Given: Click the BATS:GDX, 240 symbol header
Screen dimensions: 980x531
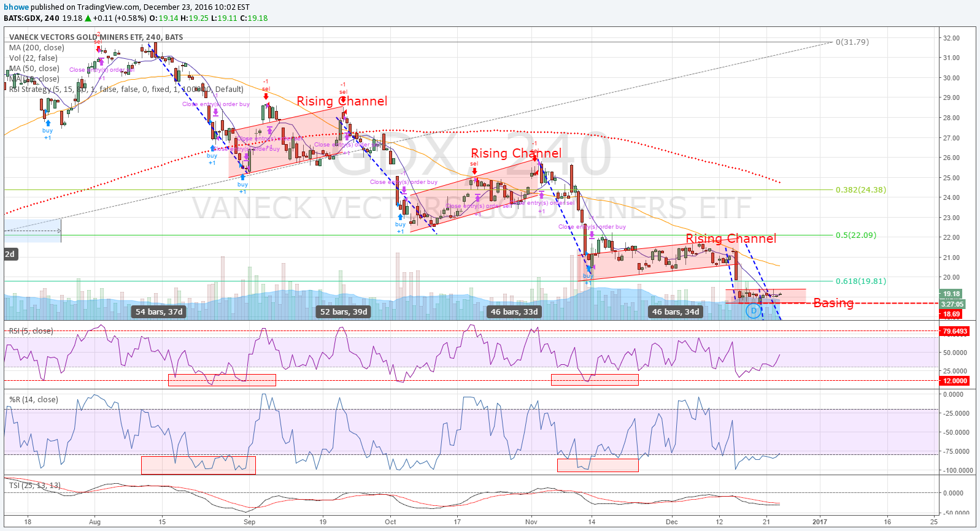Looking at the screenshot, I should (x=31, y=18).
